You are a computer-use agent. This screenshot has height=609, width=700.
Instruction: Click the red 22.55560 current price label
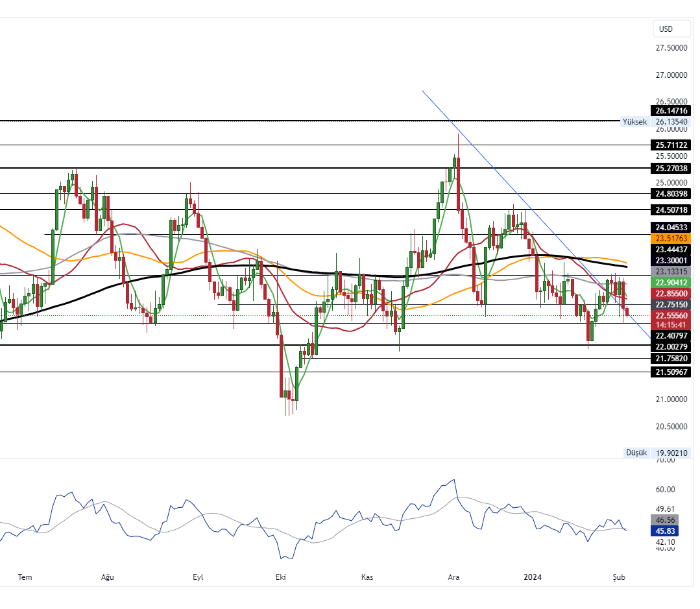point(671,315)
